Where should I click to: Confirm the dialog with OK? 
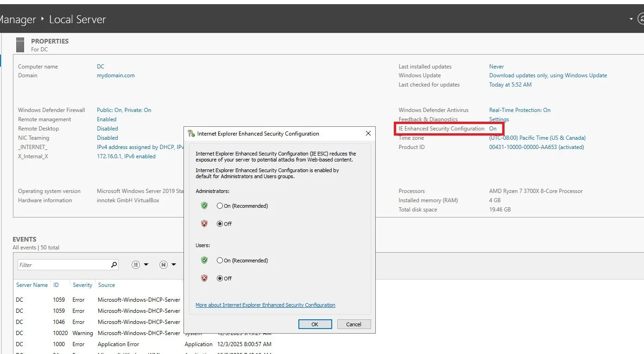pyautogui.click(x=315, y=324)
